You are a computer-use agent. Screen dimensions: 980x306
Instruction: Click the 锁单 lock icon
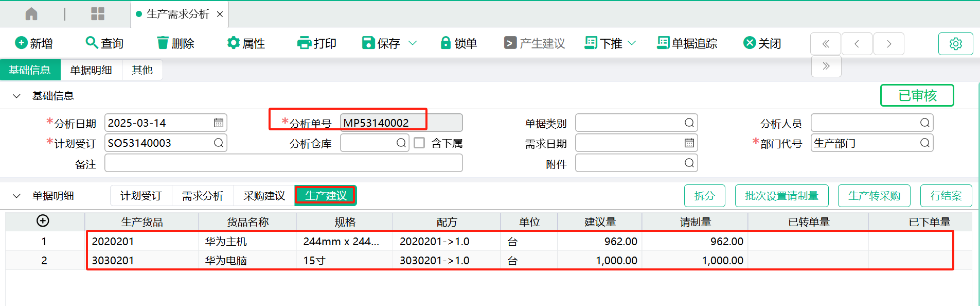pos(446,43)
